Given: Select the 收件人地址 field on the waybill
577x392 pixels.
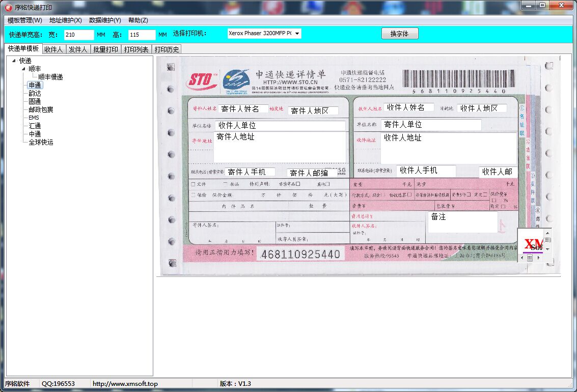Looking at the screenshot, I should tap(449, 148).
